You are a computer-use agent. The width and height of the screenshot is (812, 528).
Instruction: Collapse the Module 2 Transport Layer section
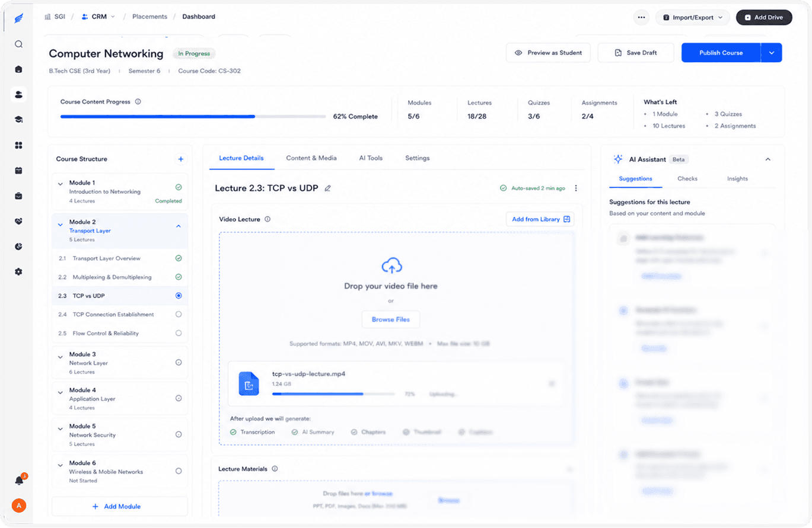click(179, 226)
